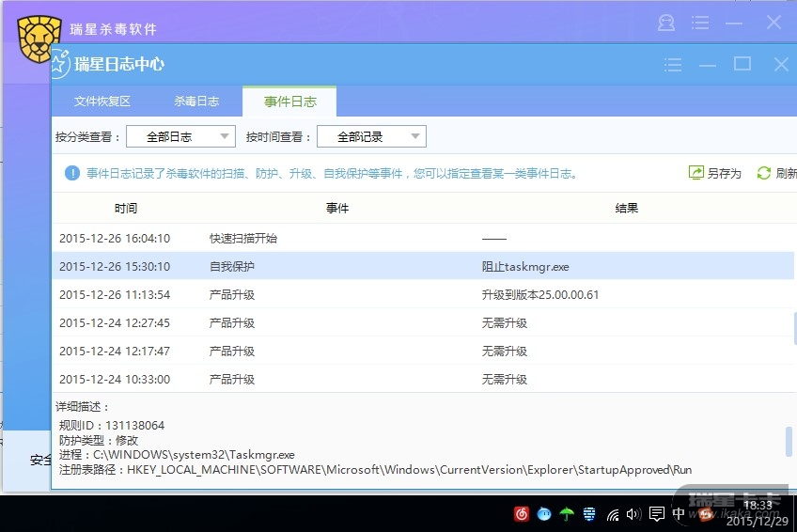Click the green umbrella tray icon

(x=567, y=514)
